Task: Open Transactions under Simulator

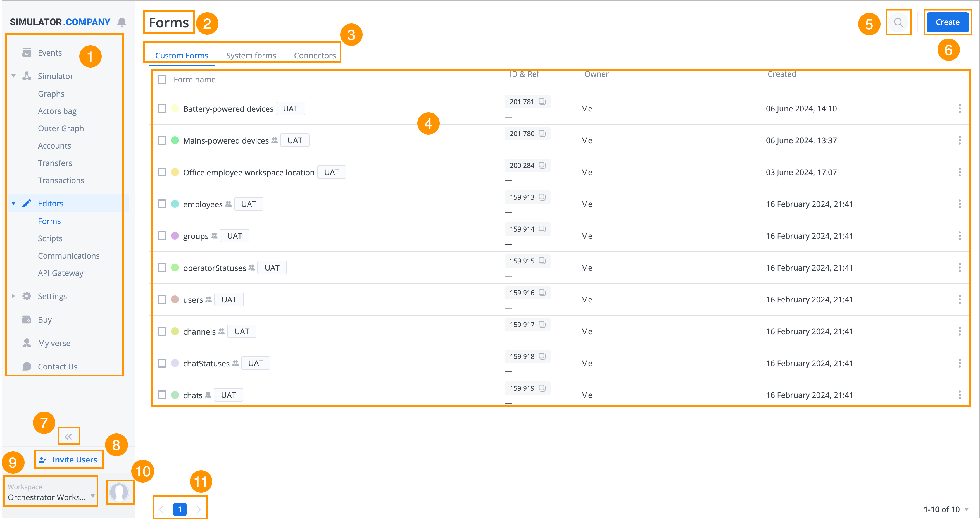Action: coord(61,180)
